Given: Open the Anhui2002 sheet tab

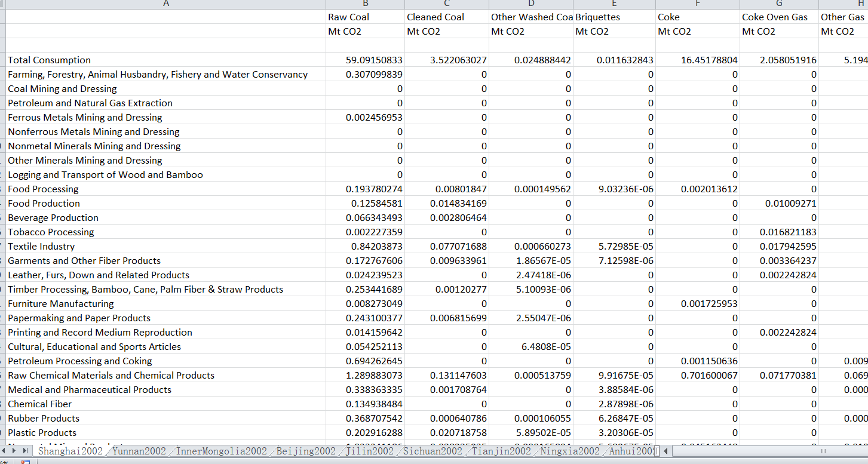Looking at the screenshot, I should [x=631, y=451].
